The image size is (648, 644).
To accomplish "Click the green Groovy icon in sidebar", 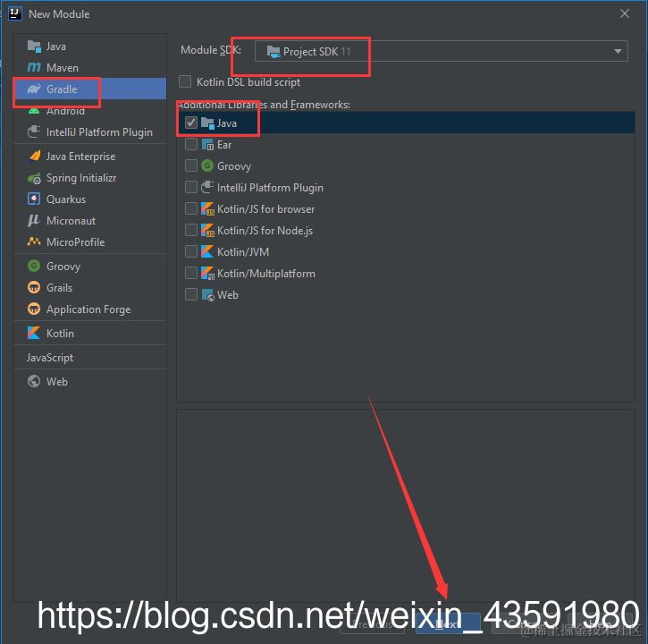I will tap(34, 266).
